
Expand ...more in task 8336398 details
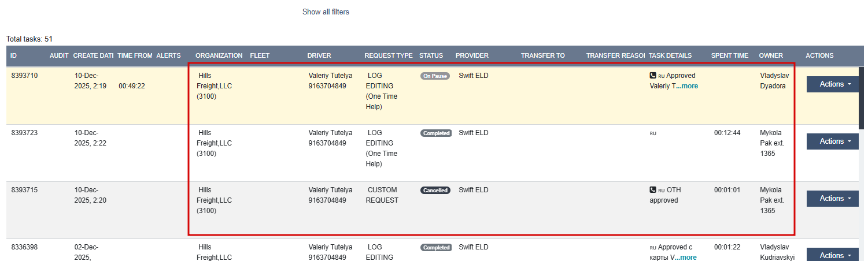686,258
